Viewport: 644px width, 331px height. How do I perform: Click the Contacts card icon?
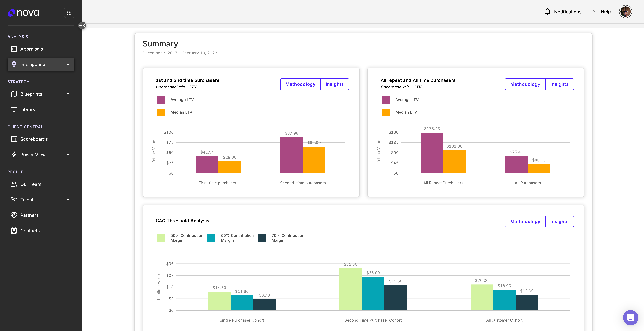(x=14, y=231)
